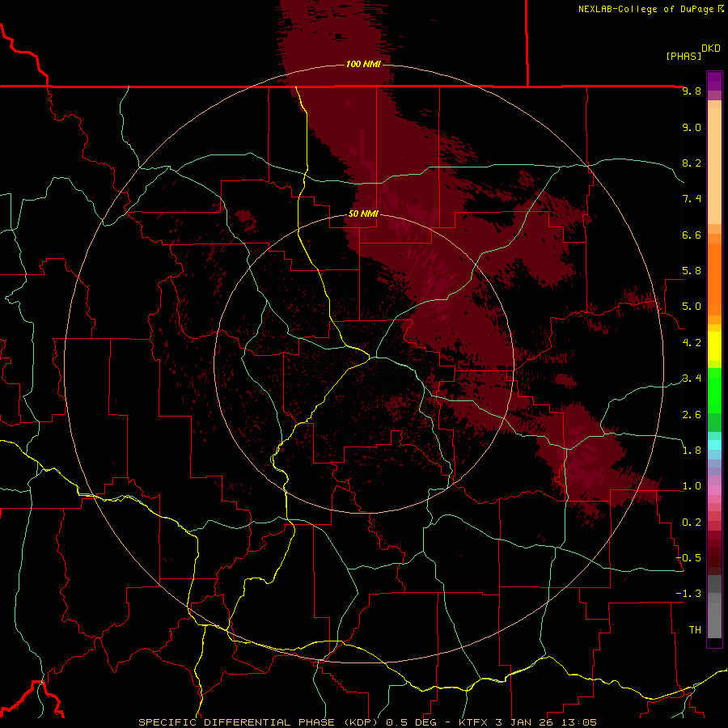Screen dimensions: 728x728
Task: Click the 1.0 value on the color scale
Action: pos(692,486)
